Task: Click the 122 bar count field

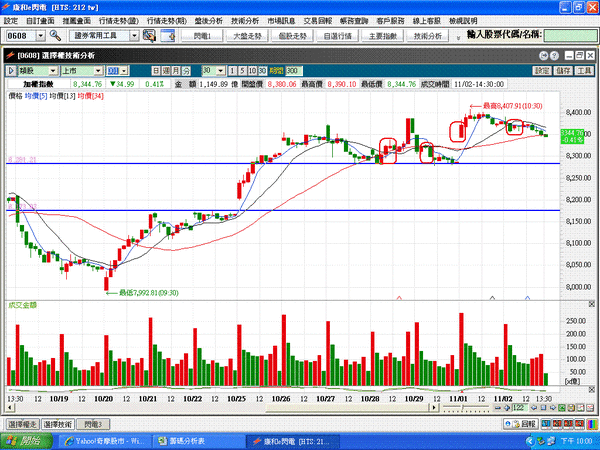Action: 520,408
